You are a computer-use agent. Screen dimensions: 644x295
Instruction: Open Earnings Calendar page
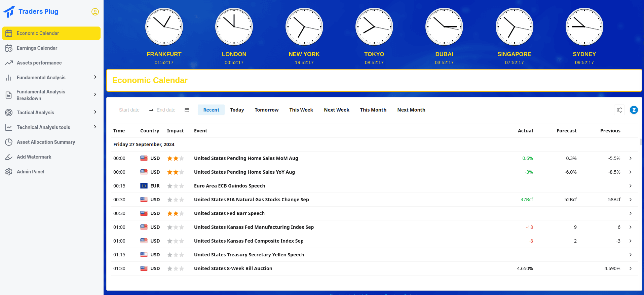(51, 48)
